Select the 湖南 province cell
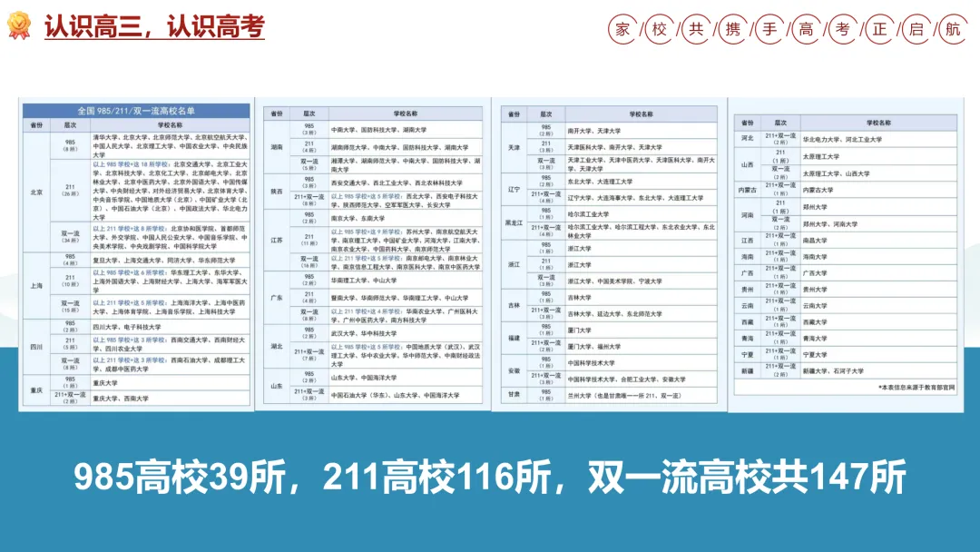This screenshot has width=980, height=552. pos(277,148)
